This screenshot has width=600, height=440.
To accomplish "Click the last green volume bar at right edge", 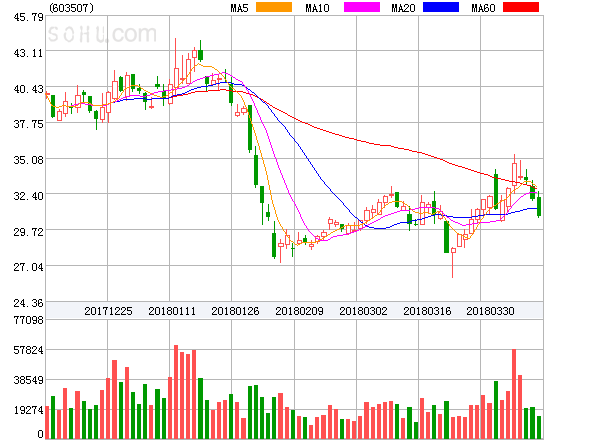I will tap(539, 427).
